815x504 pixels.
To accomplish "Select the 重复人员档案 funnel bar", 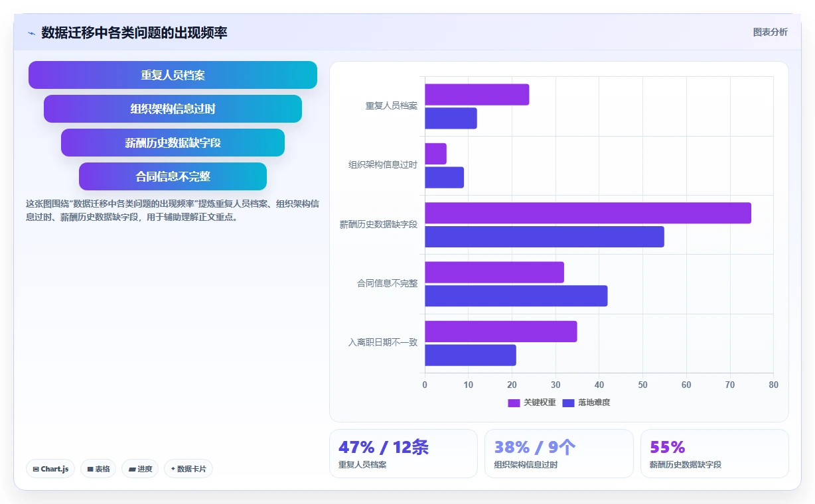I will (x=173, y=75).
